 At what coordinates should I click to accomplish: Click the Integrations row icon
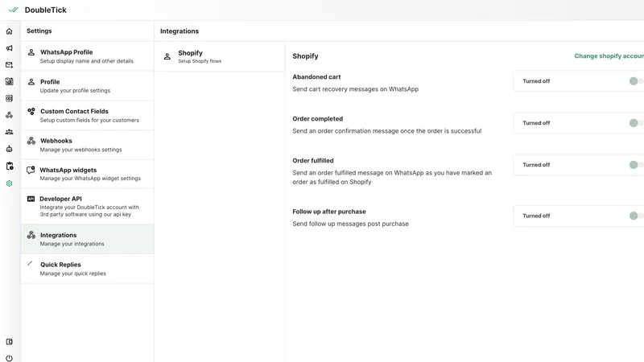[x=31, y=235]
